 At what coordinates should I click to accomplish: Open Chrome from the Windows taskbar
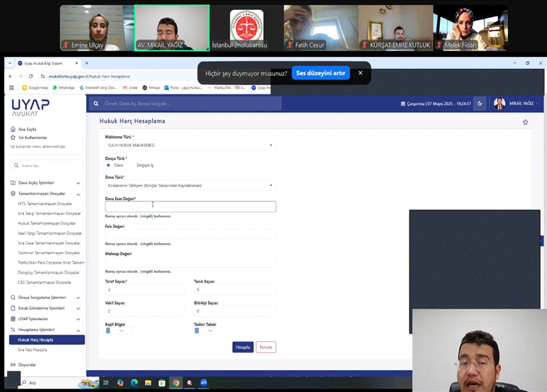point(175,383)
